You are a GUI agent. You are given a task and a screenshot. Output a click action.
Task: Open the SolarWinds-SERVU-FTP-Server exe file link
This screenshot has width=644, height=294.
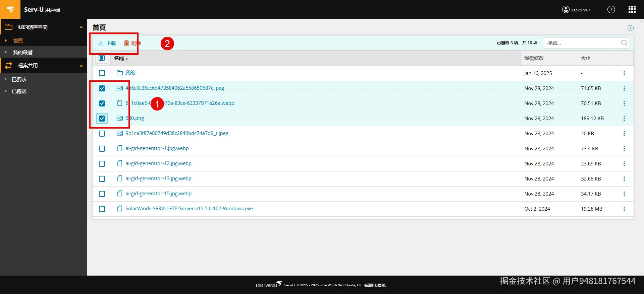[189, 209]
